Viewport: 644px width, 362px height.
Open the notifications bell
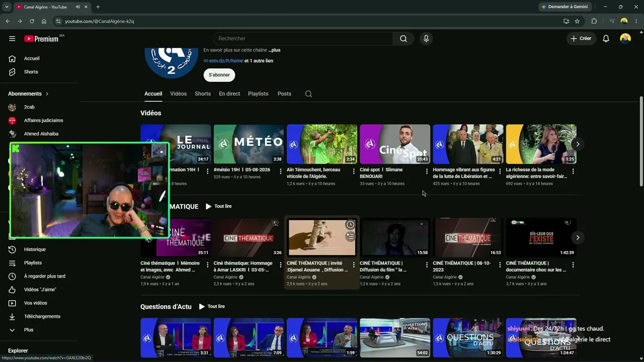[606, 39]
